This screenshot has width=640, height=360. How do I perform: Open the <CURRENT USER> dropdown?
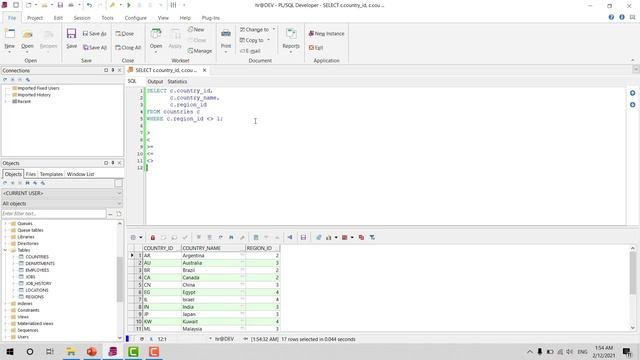(62, 193)
